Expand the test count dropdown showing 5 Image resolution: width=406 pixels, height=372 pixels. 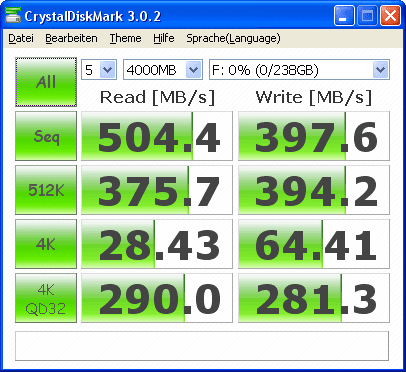pos(108,70)
